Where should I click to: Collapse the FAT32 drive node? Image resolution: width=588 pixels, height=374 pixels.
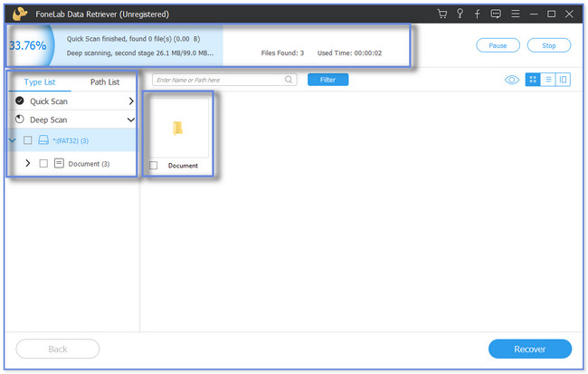pyautogui.click(x=13, y=140)
